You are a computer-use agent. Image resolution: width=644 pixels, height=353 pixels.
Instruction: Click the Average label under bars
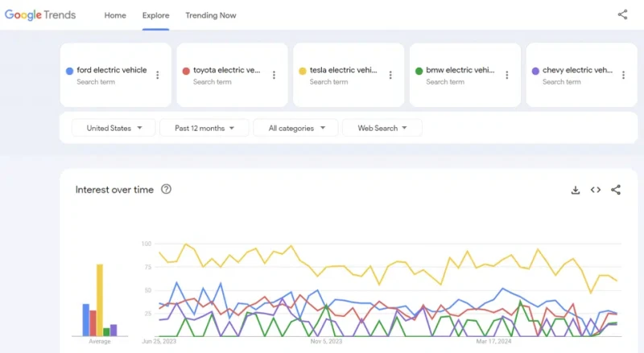tap(100, 341)
